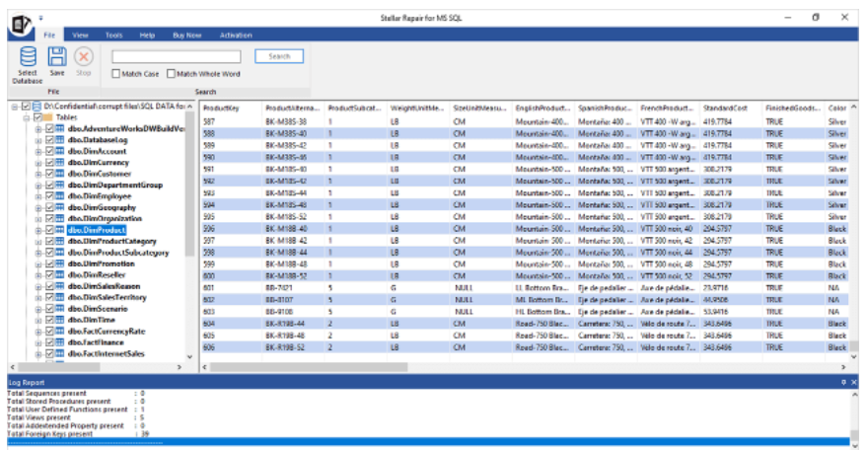Screen dimensions: 868x450
Task: Collapse the Tables folder node
Action: point(26,117)
